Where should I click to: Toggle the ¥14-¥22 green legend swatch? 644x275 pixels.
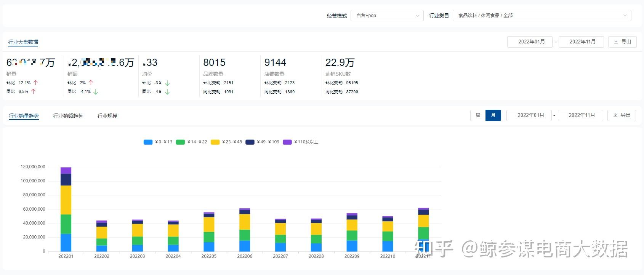click(180, 142)
